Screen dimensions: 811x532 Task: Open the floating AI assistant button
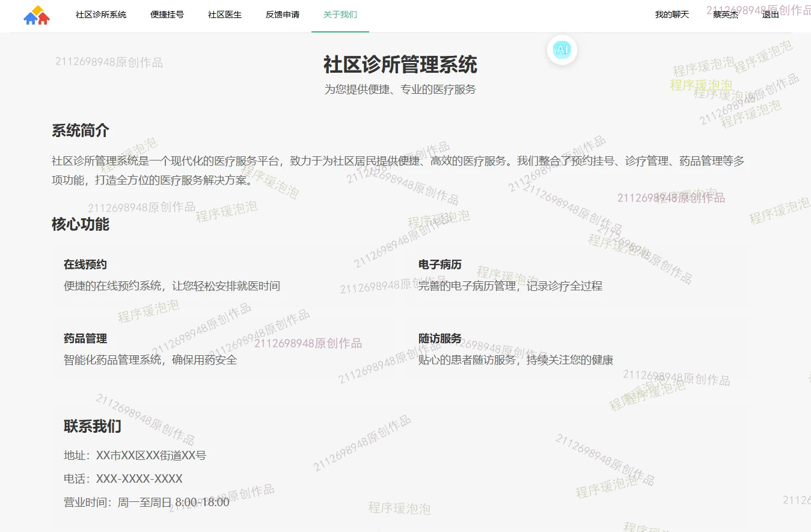562,50
